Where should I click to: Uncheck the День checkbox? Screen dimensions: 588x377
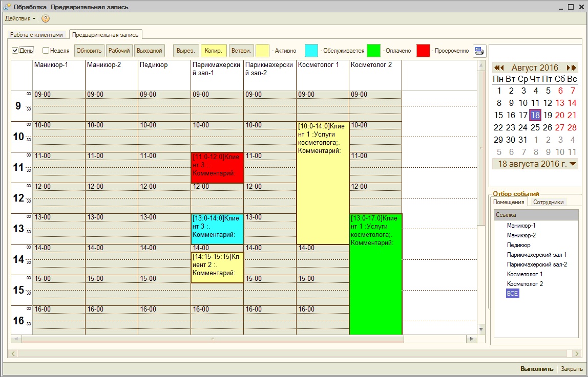tap(15, 51)
